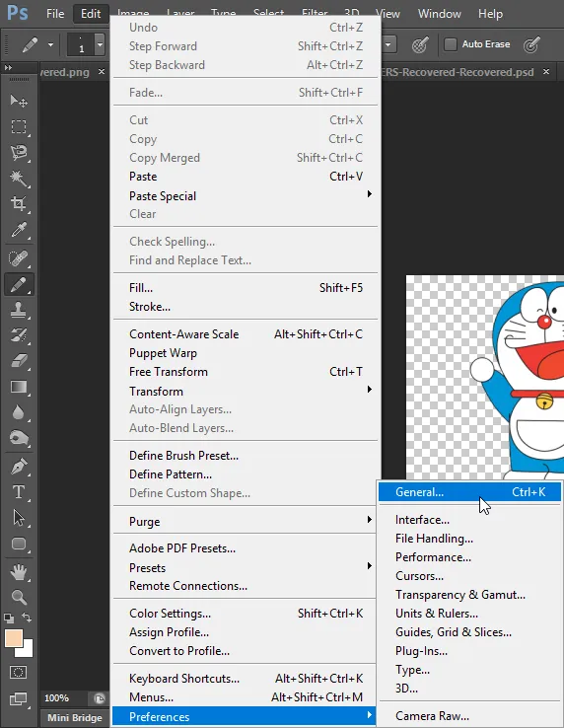Screen dimensions: 564x728
Task: Select the Hand tool
Action: (x=19, y=572)
